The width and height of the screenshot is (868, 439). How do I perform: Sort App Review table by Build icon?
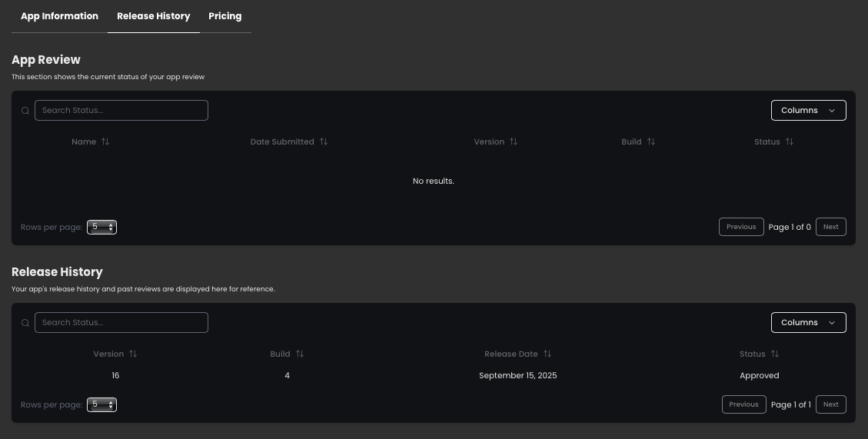651,142
